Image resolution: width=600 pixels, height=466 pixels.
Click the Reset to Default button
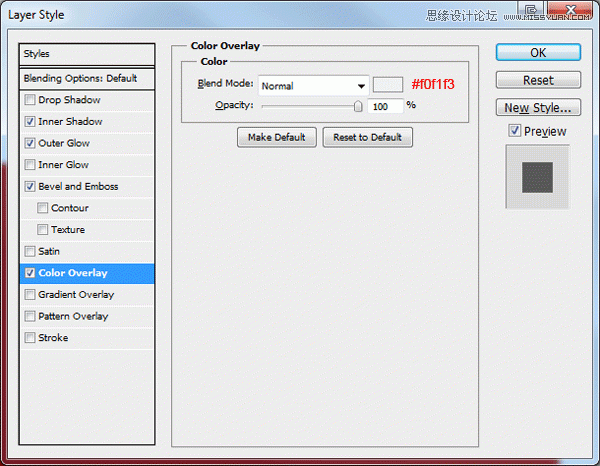pos(367,137)
